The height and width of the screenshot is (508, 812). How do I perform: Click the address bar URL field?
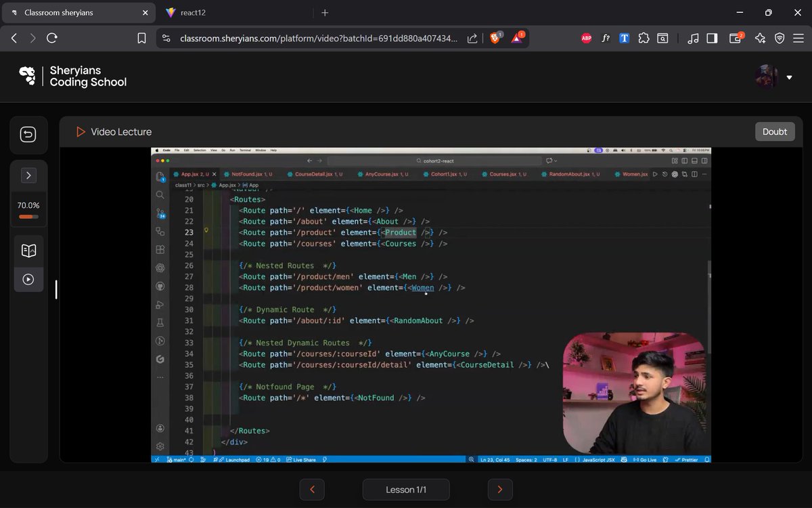318,39
